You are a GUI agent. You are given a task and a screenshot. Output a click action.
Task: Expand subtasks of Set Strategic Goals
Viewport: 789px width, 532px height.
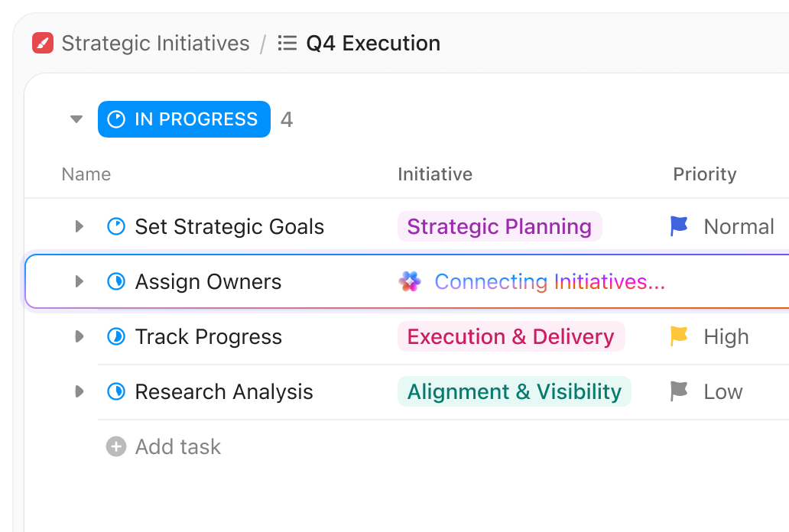pos(79,226)
